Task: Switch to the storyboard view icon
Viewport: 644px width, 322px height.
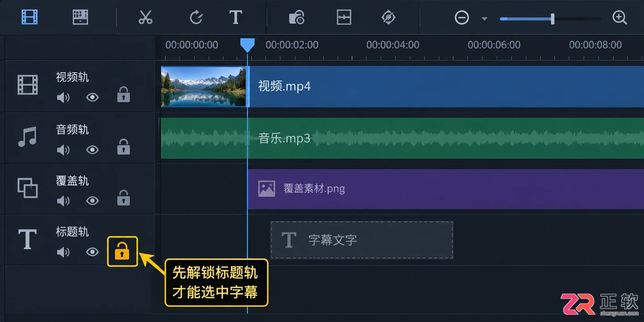Action: (80, 17)
